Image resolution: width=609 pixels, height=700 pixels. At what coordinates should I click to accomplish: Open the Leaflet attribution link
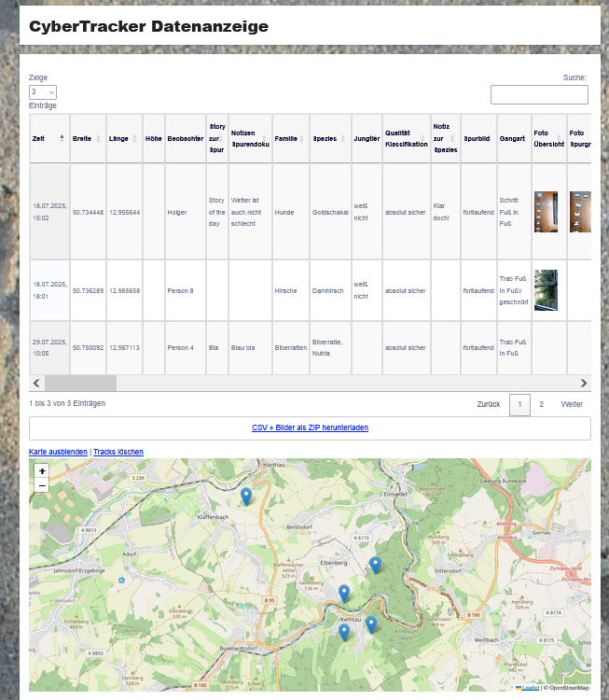click(529, 688)
